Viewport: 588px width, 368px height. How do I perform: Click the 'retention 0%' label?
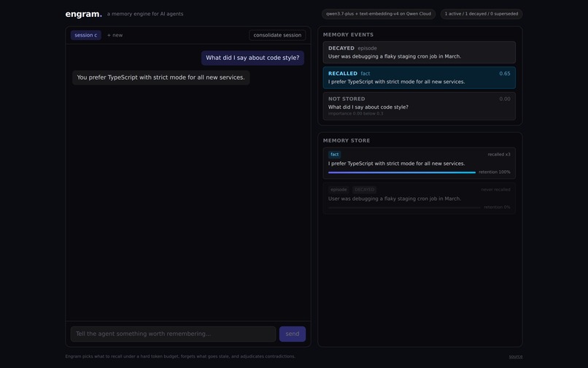497,207
